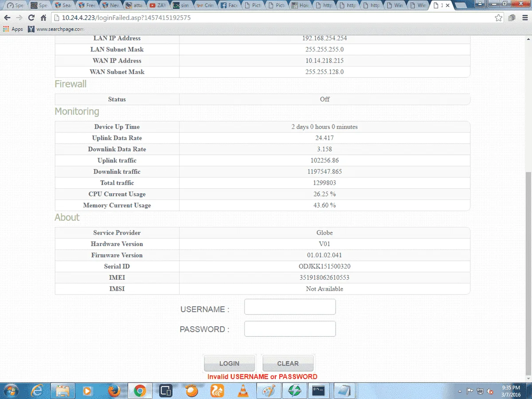Screen dimensions: 532x399
Task: Select the Serial ID ODJKK151500320
Action: tap(325, 266)
